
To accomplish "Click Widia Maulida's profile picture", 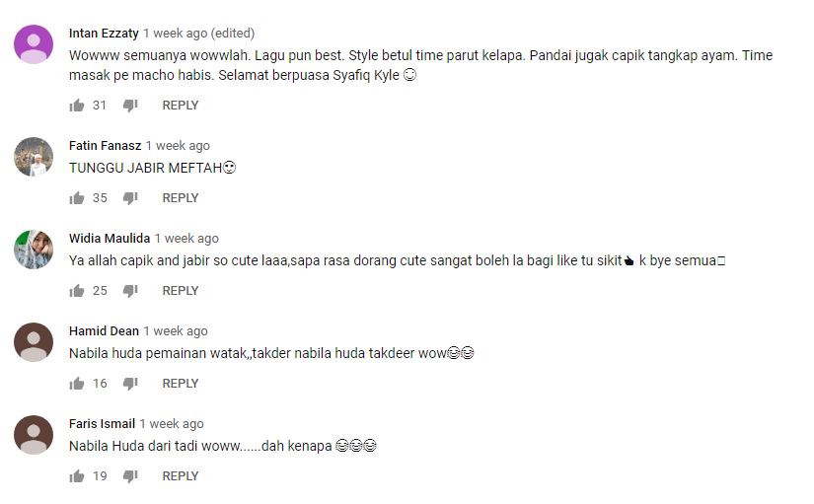I will pyautogui.click(x=34, y=250).
